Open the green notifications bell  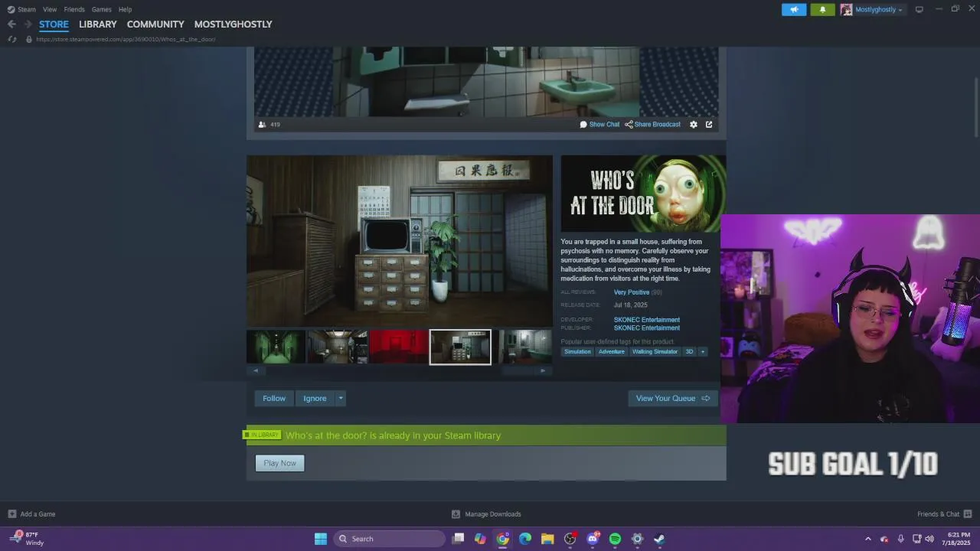pos(822,9)
